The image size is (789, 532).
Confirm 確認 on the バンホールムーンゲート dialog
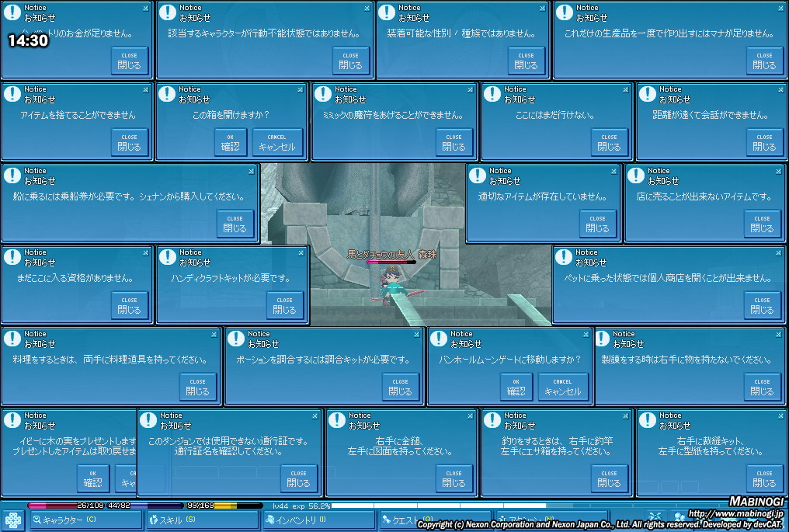516,387
